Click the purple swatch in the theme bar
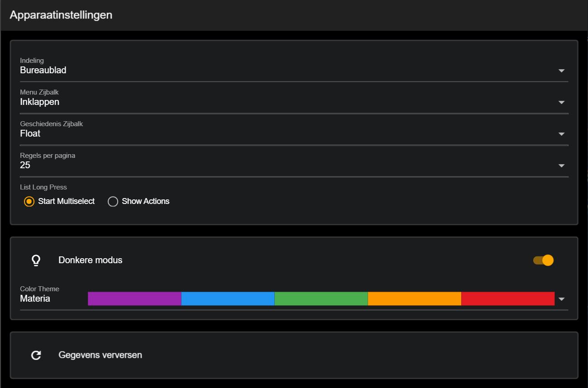 point(134,299)
